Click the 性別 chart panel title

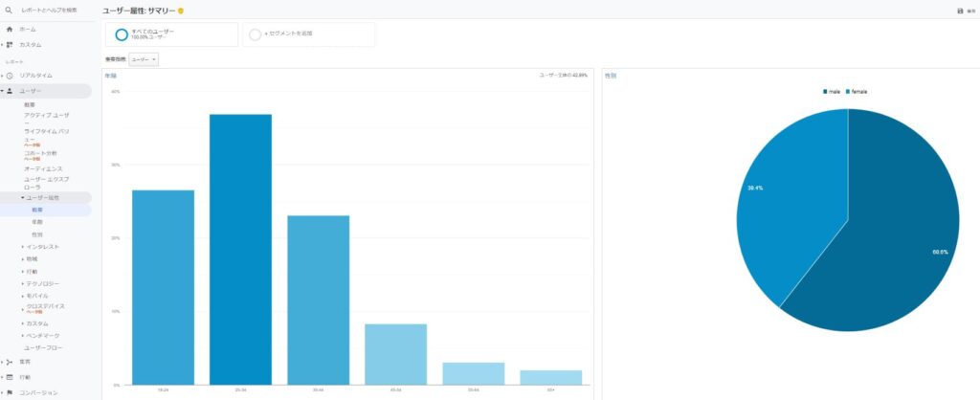click(610, 76)
